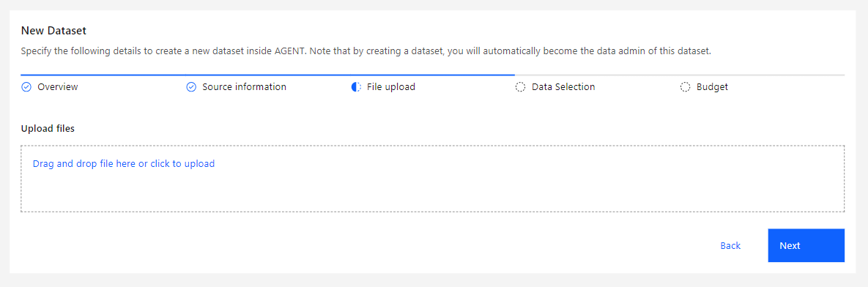The width and height of the screenshot is (868, 287).
Task: Jump to the Data Selection step label
Action: click(x=563, y=87)
